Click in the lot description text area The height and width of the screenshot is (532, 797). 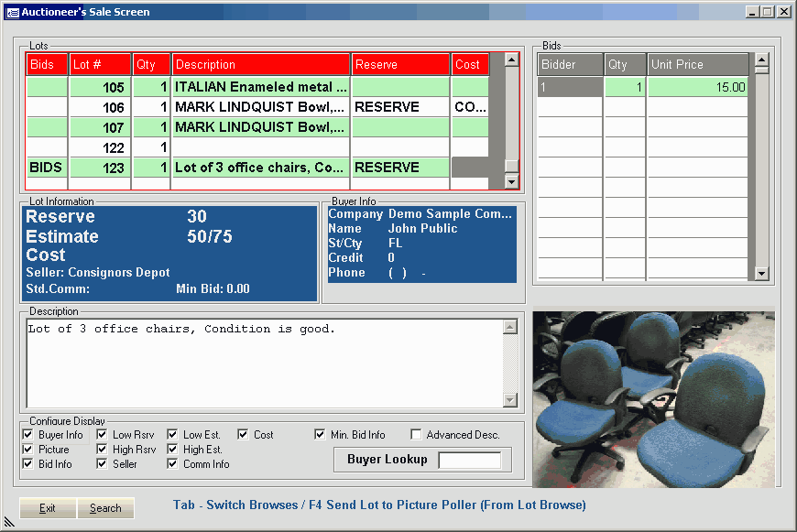[265, 364]
